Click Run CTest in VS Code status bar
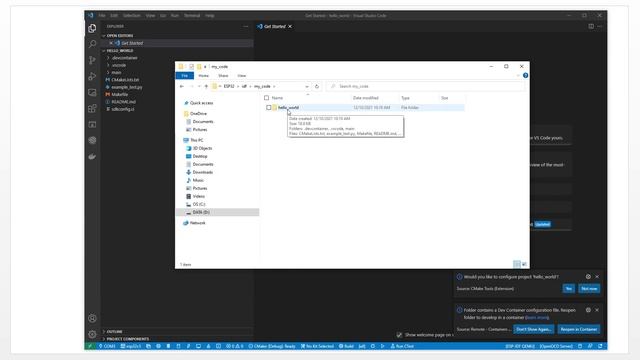This screenshot has height=360, width=640. coord(402,346)
